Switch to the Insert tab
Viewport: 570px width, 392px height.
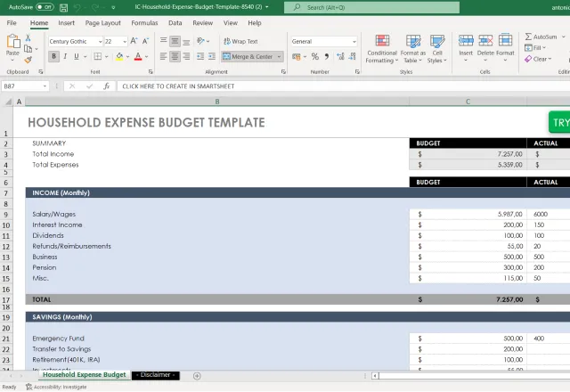(x=66, y=23)
